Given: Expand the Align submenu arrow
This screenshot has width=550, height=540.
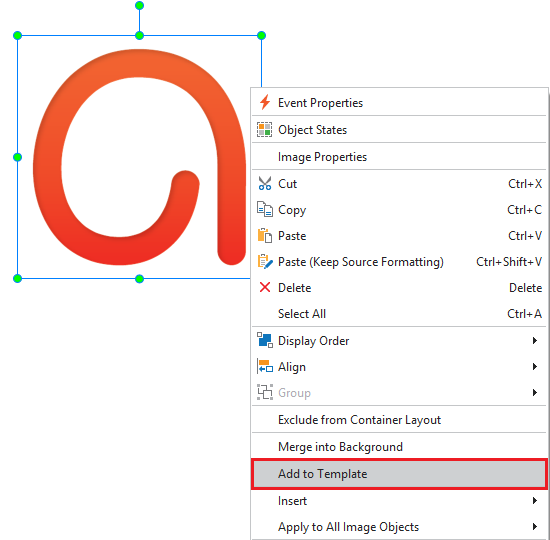Looking at the screenshot, I should point(535,367).
